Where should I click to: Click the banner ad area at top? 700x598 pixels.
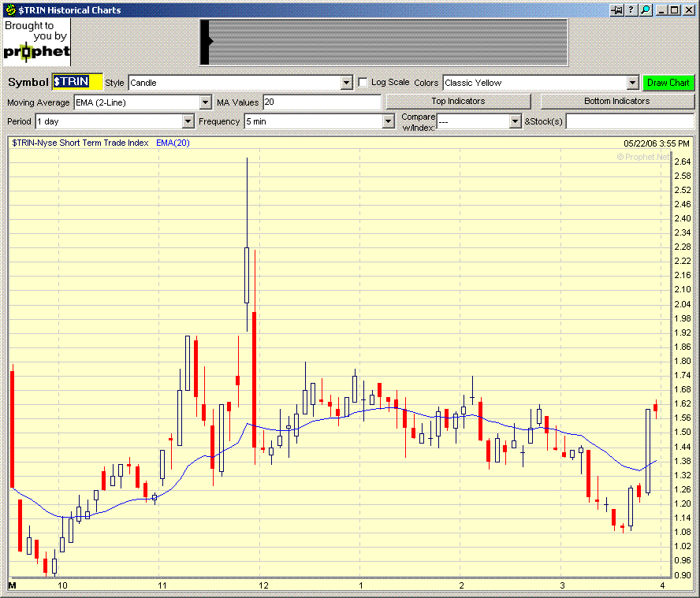pos(384,42)
